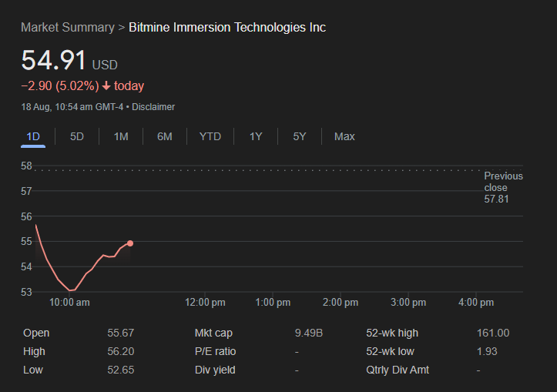Image resolution: width=557 pixels, height=392 pixels.
Task: Click the 54.91 current price
Action: [x=53, y=60]
